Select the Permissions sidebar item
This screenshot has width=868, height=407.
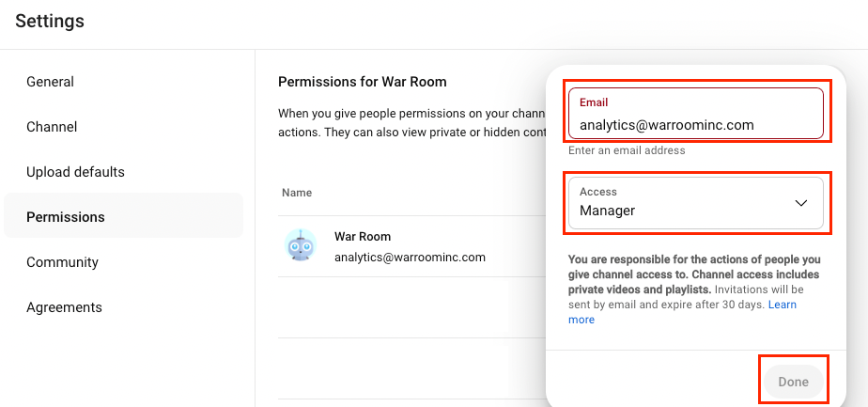66,217
